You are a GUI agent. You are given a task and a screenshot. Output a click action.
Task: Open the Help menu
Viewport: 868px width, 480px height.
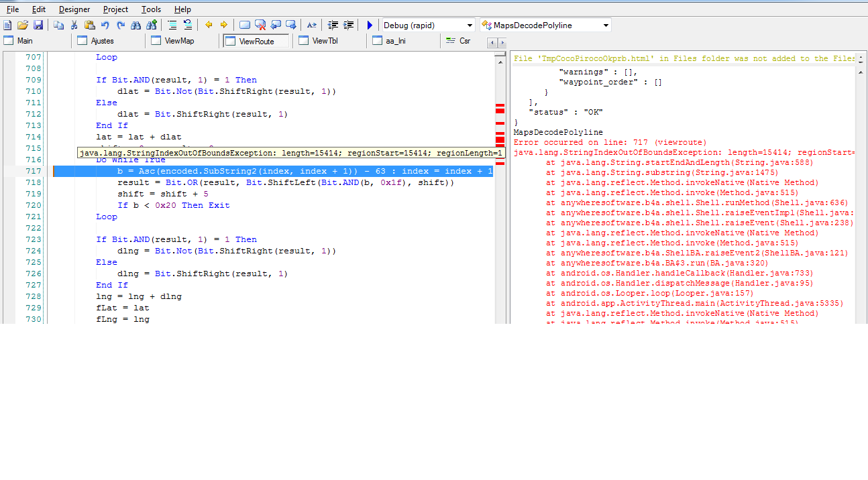tap(182, 9)
